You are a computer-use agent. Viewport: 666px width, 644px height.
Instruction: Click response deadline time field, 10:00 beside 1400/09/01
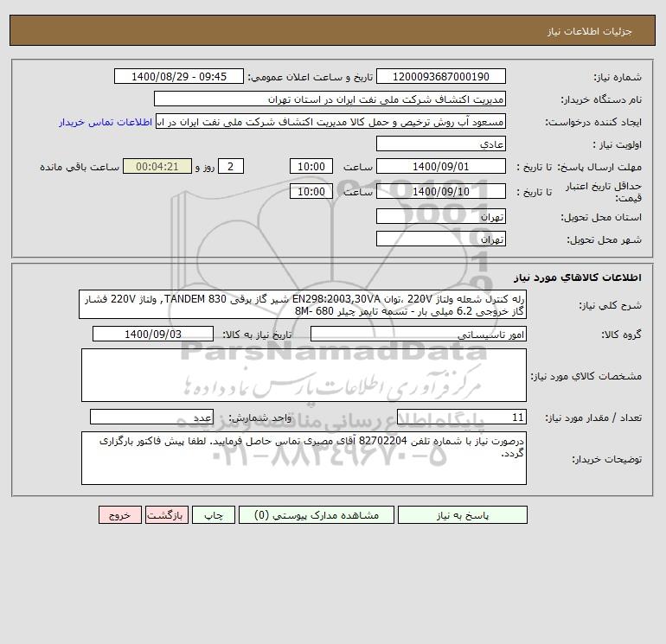point(311,167)
